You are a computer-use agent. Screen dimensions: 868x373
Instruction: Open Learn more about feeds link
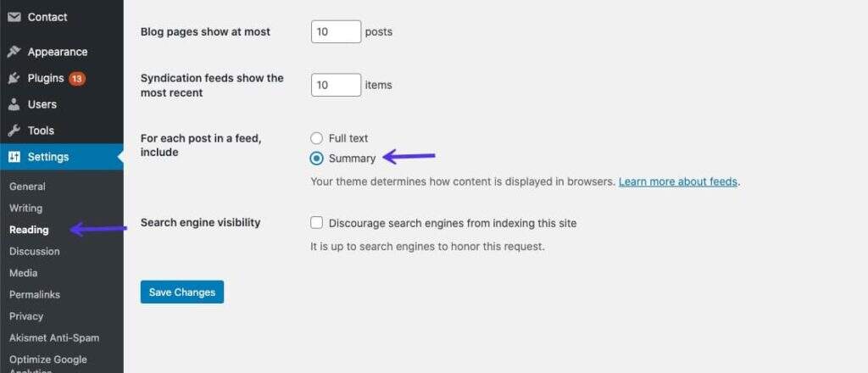677,181
